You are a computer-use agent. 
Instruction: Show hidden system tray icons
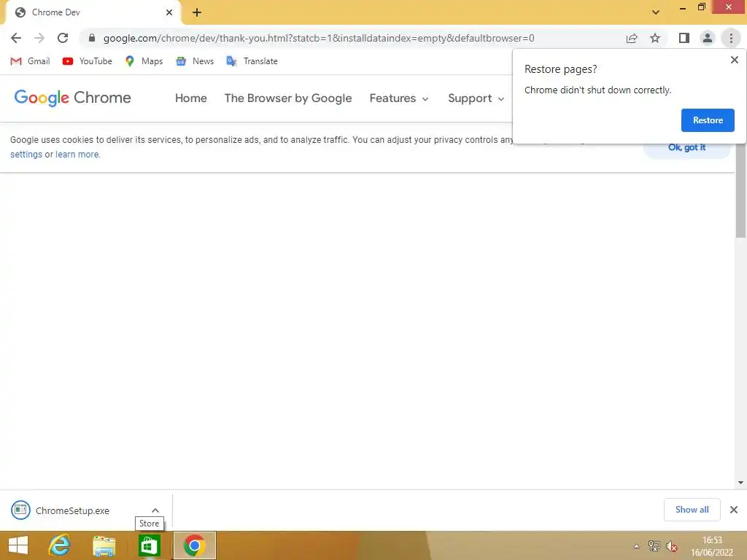click(636, 546)
